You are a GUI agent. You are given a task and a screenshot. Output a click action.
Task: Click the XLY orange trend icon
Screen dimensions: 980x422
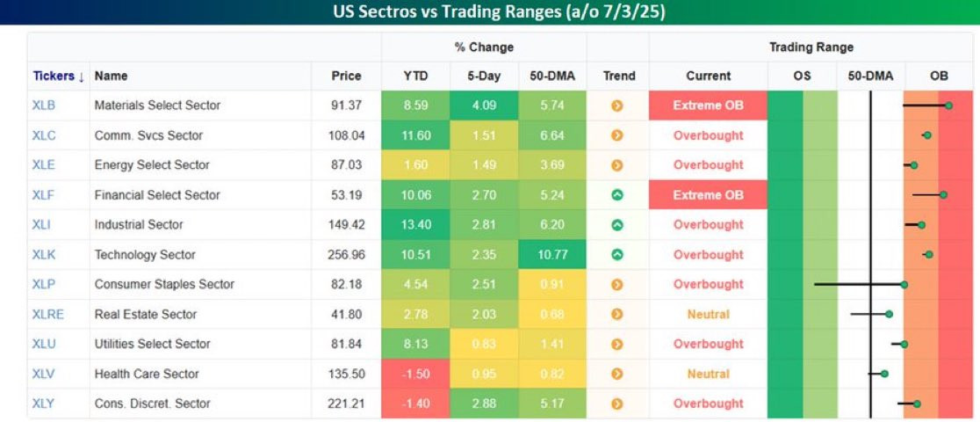coord(616,404)
